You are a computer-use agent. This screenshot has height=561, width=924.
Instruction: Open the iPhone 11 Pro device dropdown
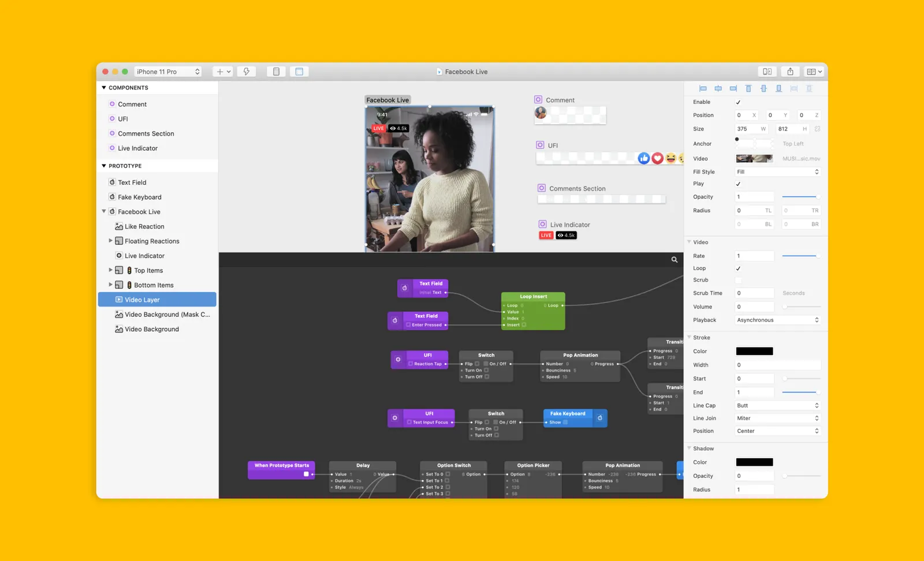168,72
